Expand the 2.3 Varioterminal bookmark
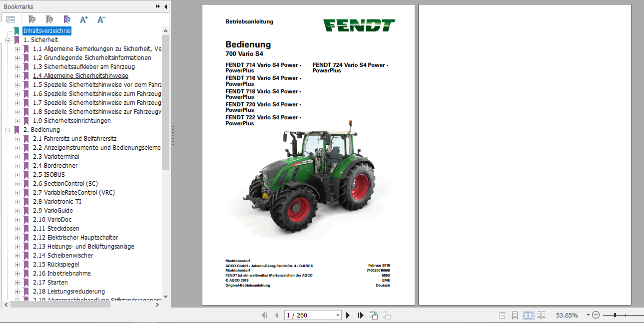The height and width of the screenshot is (323, 644). click(x=17, y=157)
